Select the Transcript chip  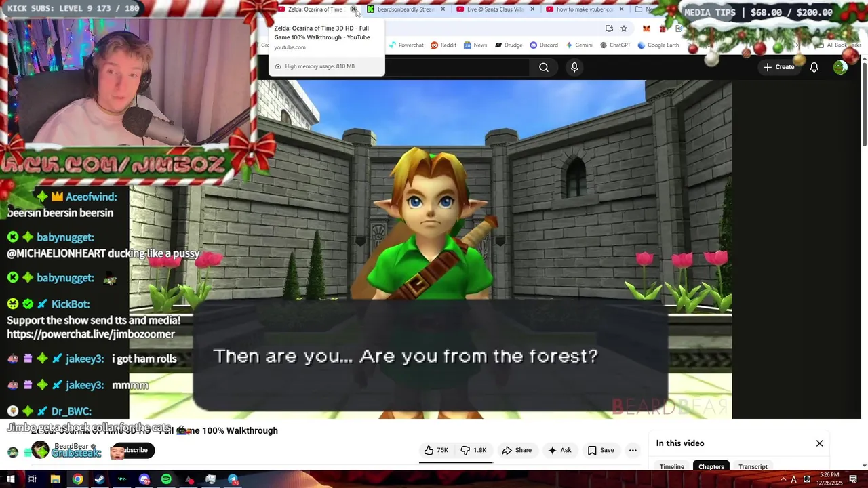pos(753,466)
